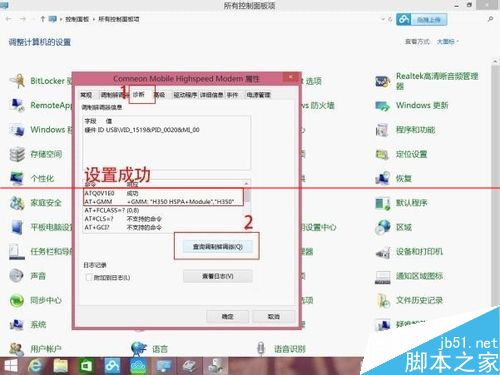Switch to the 详细信息 tab
The width and height of the screenshot is (500, 375).
tap(212, 95)
